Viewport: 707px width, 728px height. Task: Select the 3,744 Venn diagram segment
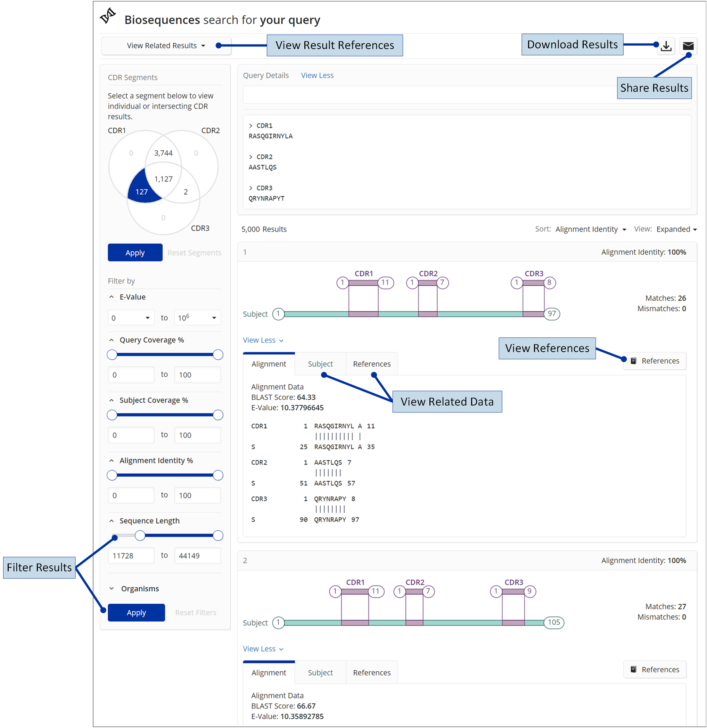(x=163, y=153)
